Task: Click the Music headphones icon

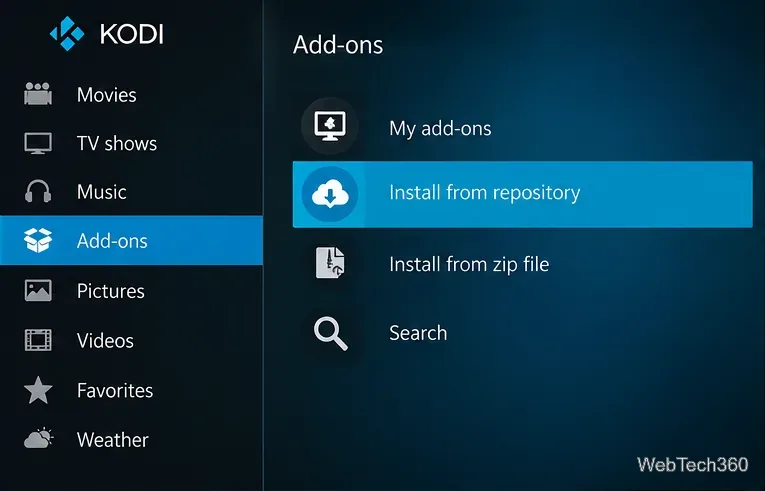Action: pos(38,191)
